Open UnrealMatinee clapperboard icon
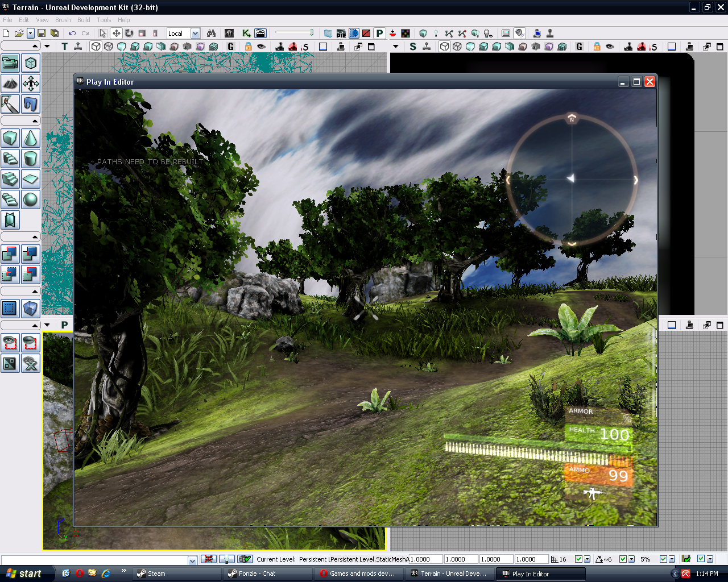Screen dimensions: 728x582 tap(260, 34)
